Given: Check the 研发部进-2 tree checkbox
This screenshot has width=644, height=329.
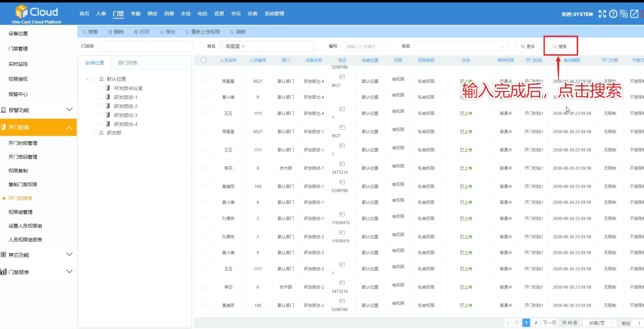Looking at the screenshot, I should pyautogui.click(x=100, y=106).
